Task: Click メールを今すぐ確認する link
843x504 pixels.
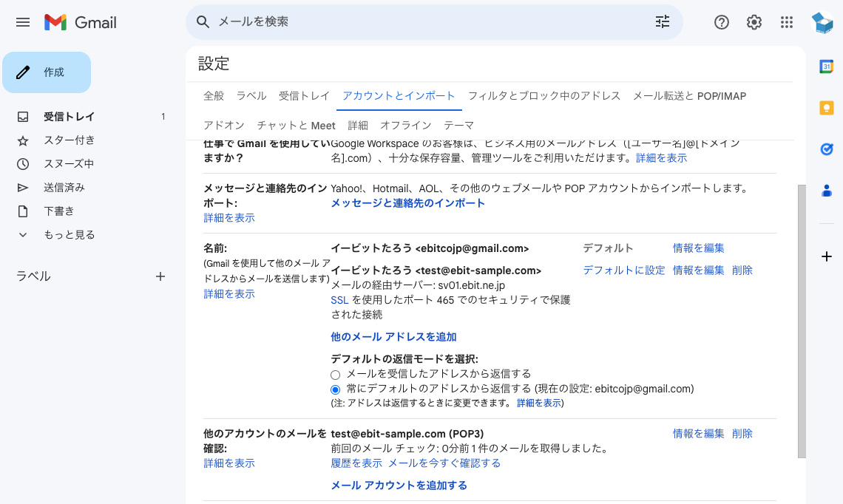Action: pos(444,463)
